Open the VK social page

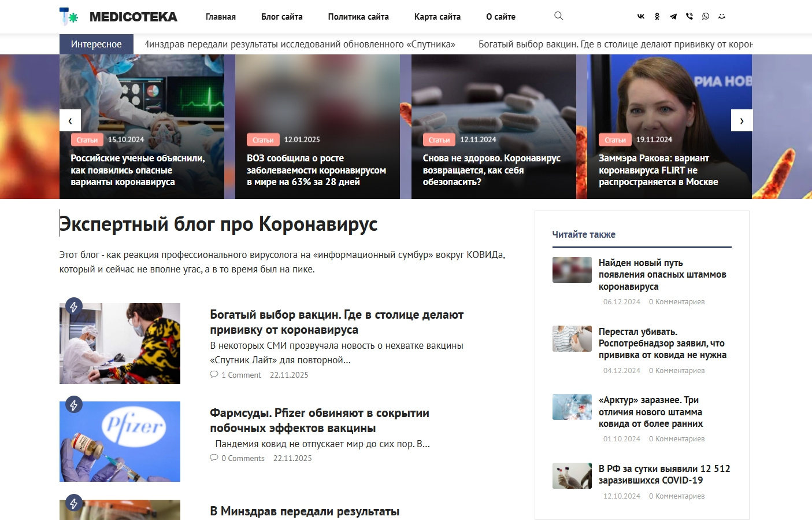click(x=641, y=17)
